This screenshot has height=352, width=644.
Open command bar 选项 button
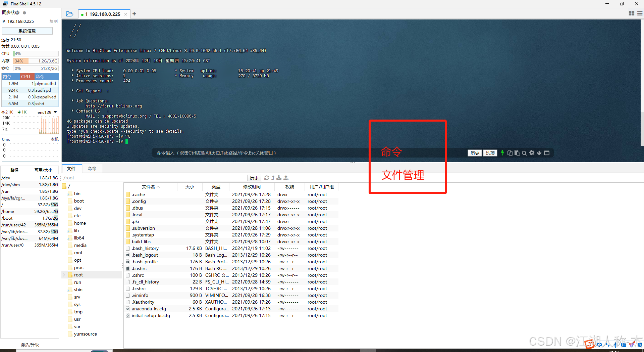click(x=490, y=153)
